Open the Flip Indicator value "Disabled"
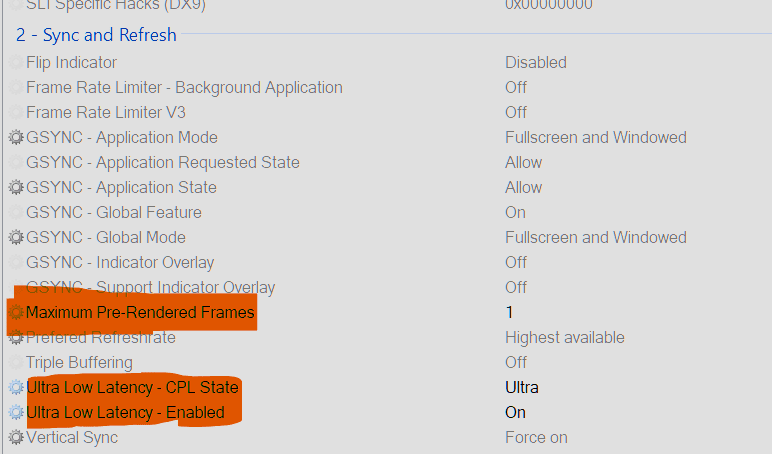Screen dimensions: 772x454 (x=535, y=63)
